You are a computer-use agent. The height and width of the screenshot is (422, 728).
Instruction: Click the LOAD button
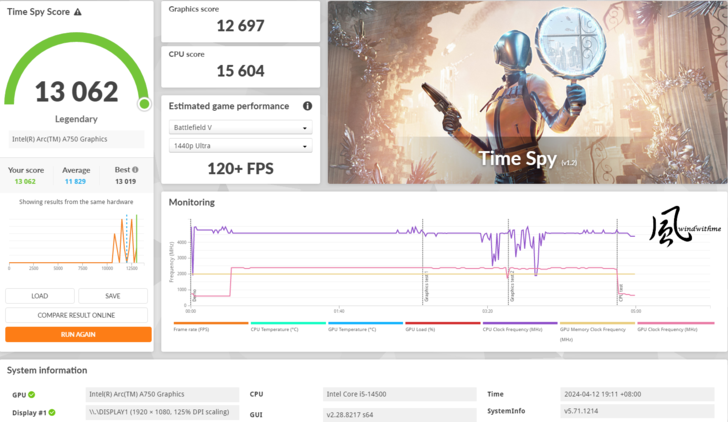click(x=40, y=296)
